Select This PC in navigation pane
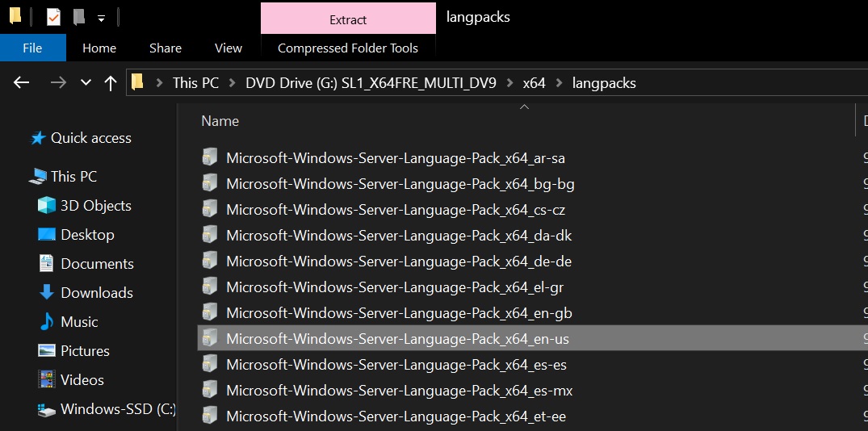 click(74, 177)
